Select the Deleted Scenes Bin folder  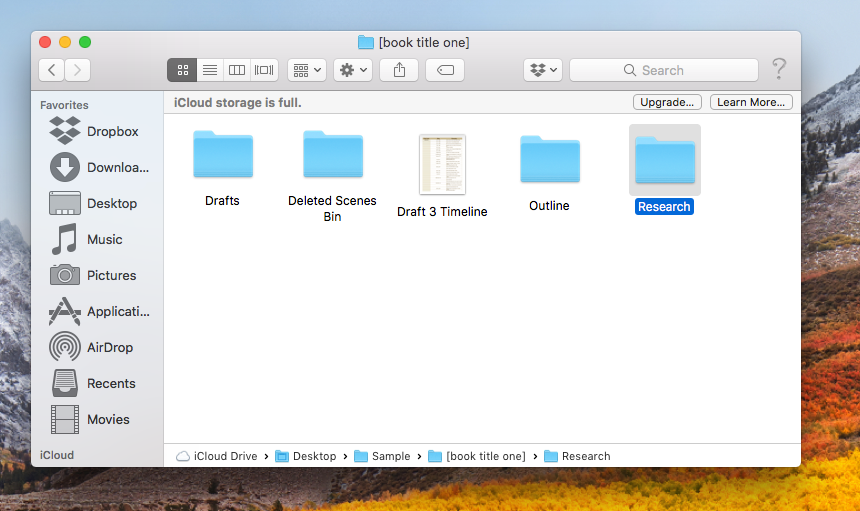click(333, 155)
